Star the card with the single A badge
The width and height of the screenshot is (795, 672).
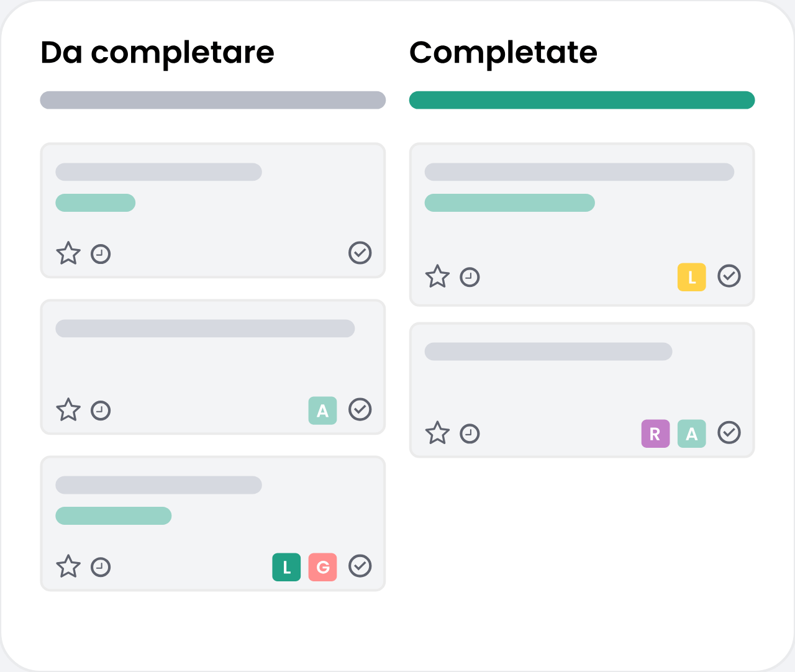click(68, 410)
